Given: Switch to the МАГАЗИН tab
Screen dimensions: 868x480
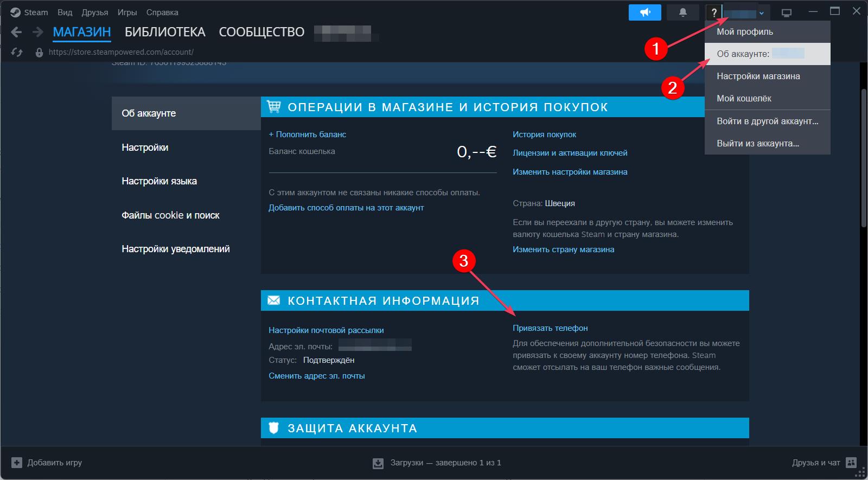Looking at the screenshot, I should click(82, 32).
